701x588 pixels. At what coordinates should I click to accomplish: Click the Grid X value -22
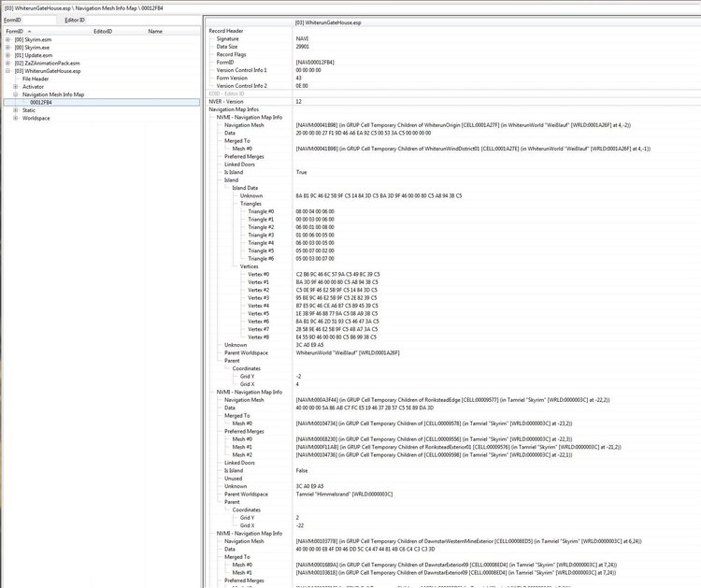299,525
